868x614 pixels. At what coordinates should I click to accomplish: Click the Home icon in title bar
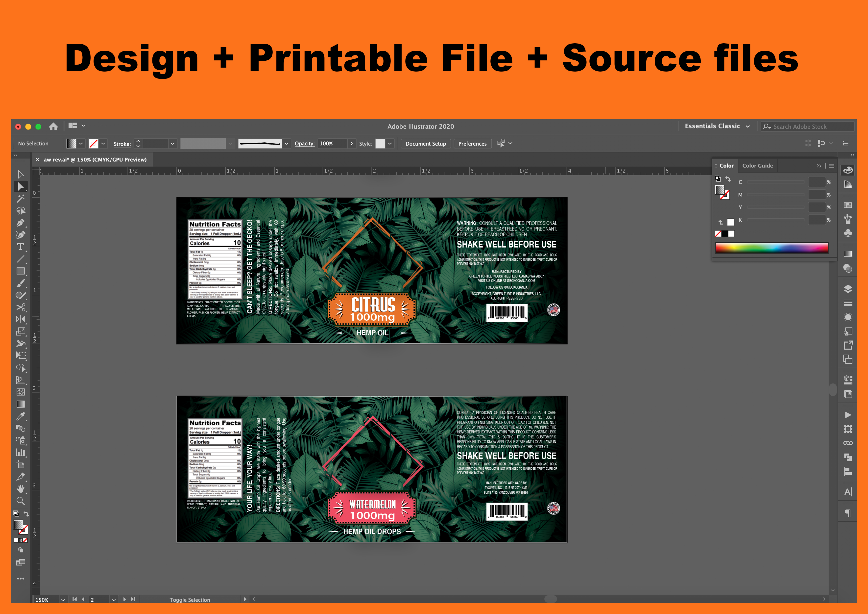click(x=53, y=126)
